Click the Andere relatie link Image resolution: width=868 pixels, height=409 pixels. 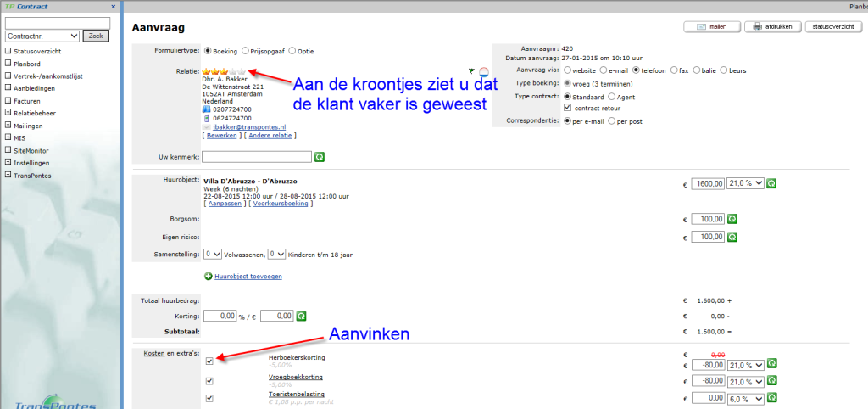pyautogui.click(x=272, y=136)
